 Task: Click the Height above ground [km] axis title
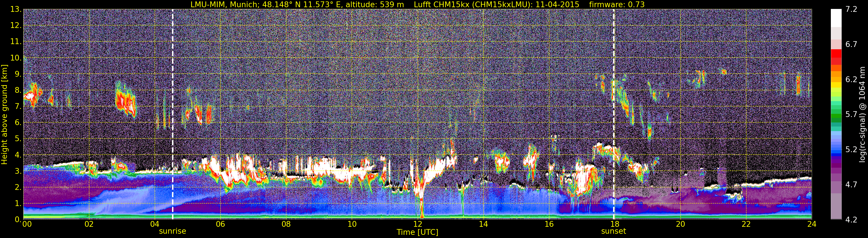[4, 114]
